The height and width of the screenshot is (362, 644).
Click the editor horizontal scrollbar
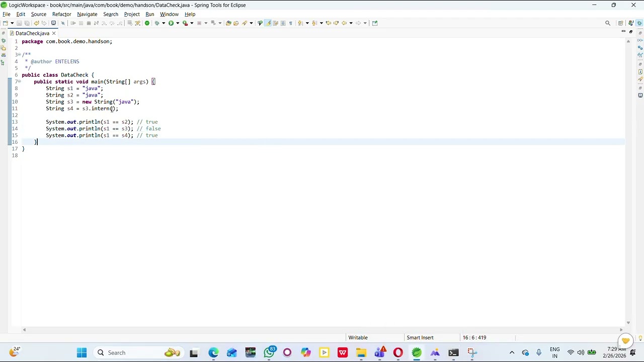322,330
